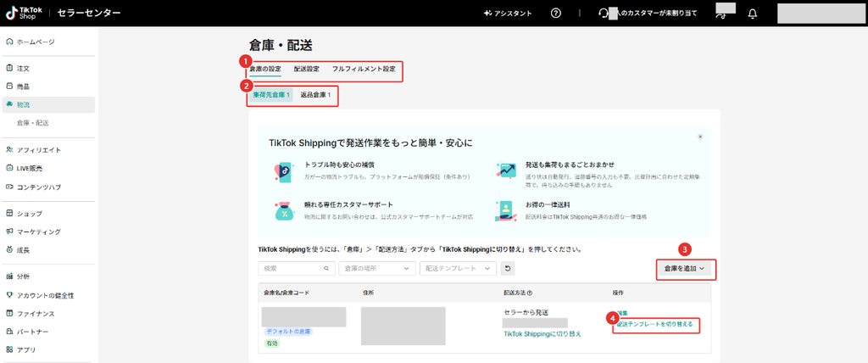Open the アシスタント assistant
Viewport: 868px width, 363px height.
click(507, 14)
